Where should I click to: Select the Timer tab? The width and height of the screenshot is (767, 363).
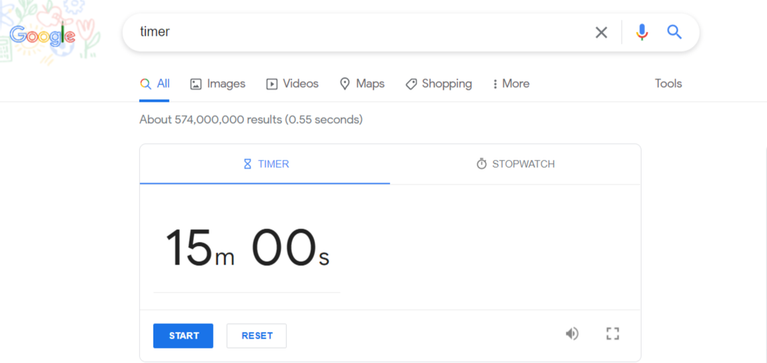(x=265, y=164)
